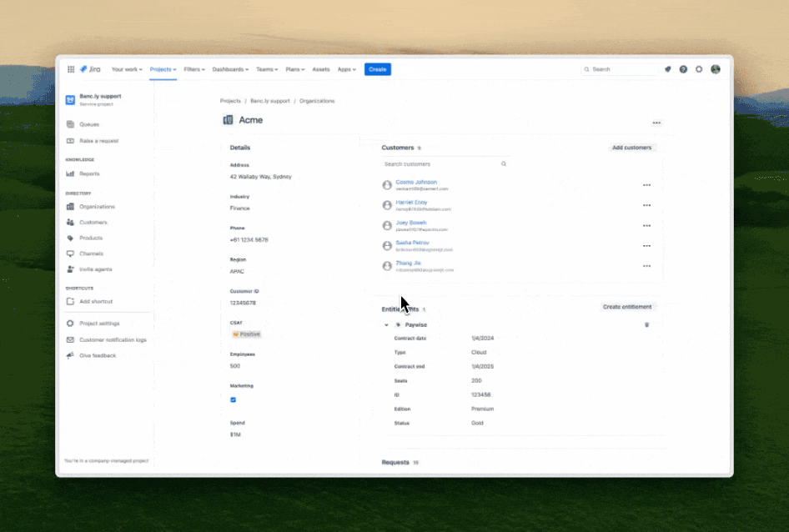Screen dimensions: 789x532
Task: Open the settings gear in top bar
Action: coord(699,69)
